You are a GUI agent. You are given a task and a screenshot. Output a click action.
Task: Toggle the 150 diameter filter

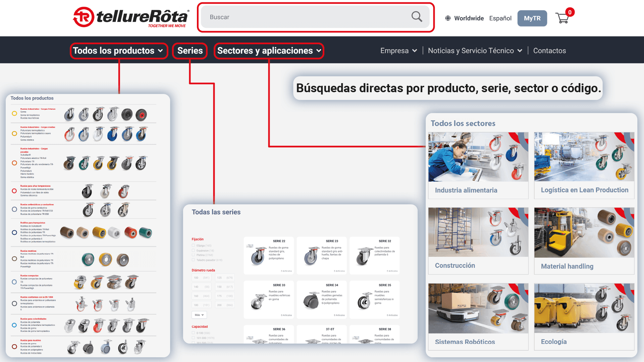[x=225, y=287]
